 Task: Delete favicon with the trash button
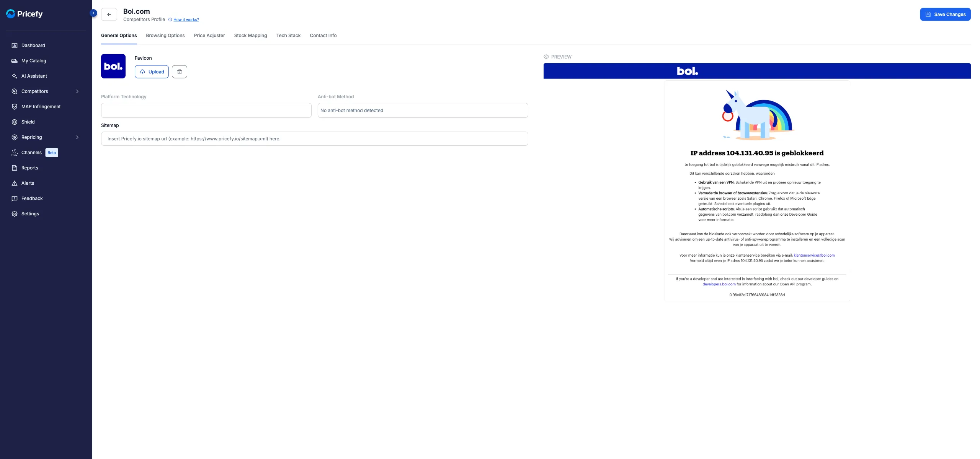click(x=180, y=72)
